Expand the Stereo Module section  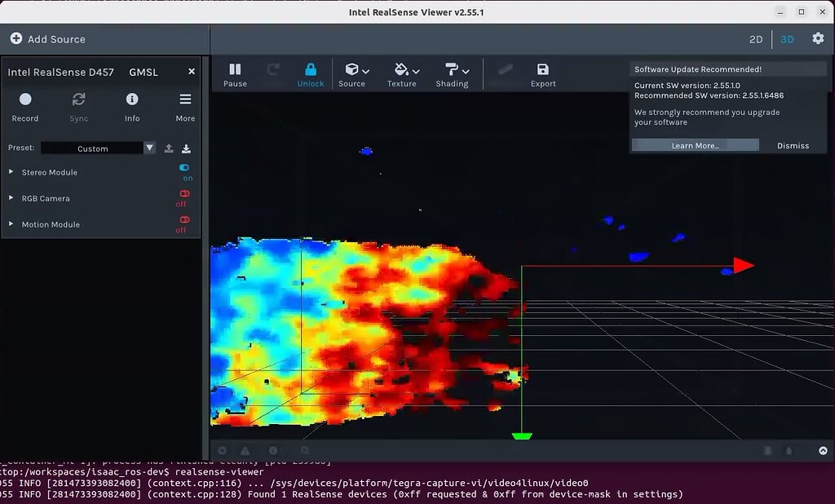(x=11, y=172)
